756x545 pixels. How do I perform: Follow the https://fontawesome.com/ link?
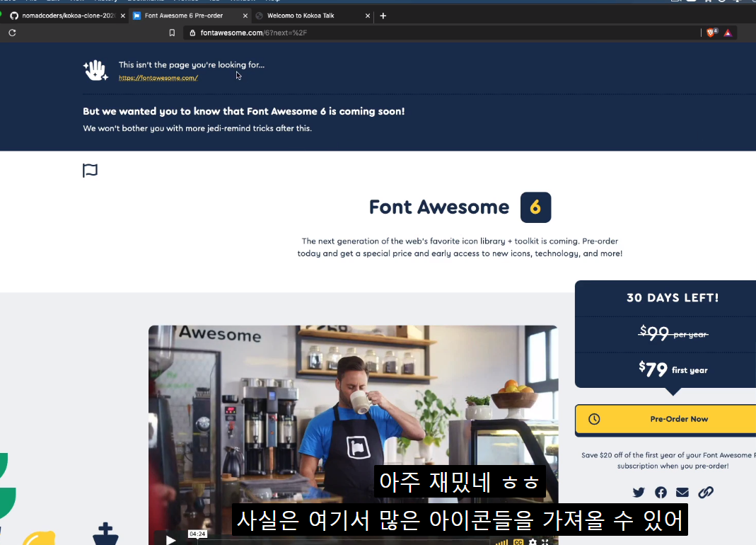(x=158, y=78)
